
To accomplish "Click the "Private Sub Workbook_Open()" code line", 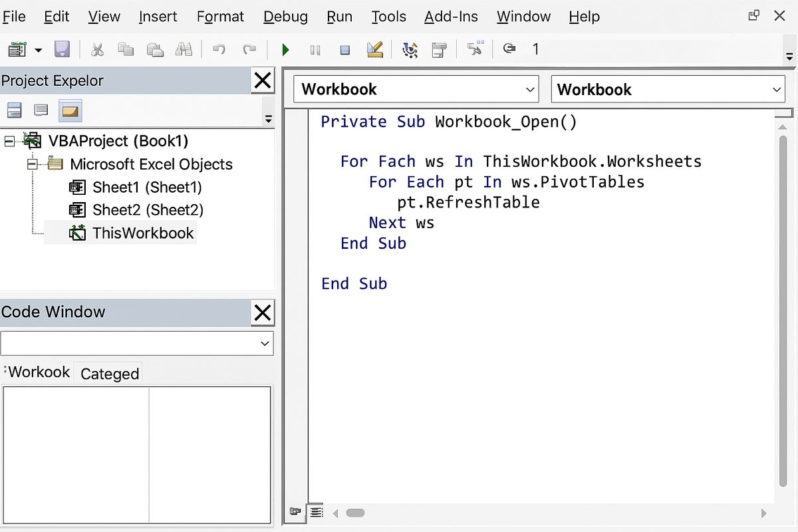I will pos(449,122).
